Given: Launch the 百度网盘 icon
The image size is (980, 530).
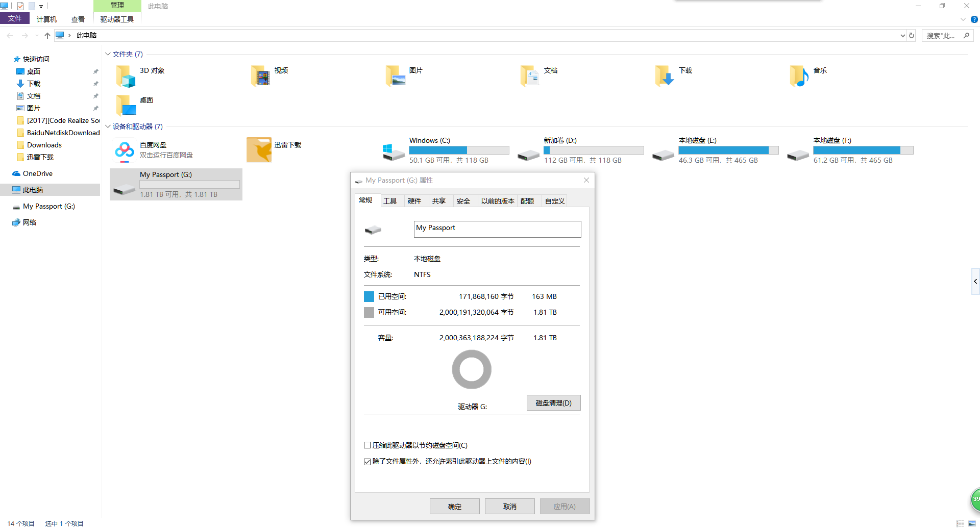Looking at the screenshot, I should pyautogui.click(x=124, y=150).
